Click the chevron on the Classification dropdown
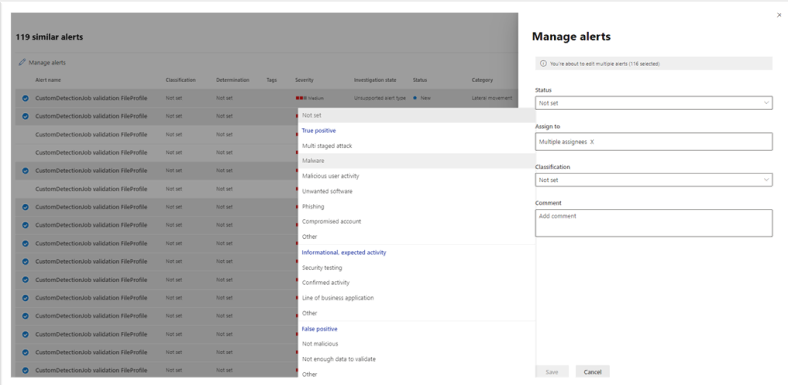This screenshot has width=788, height=385. click(x=766, y=180)
